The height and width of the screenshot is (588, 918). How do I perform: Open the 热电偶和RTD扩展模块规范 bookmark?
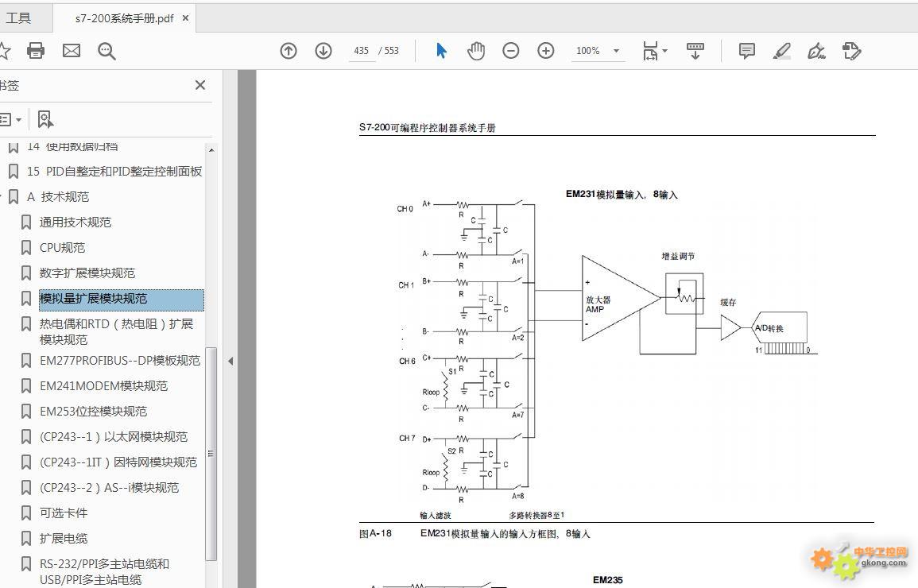point(116,331)
